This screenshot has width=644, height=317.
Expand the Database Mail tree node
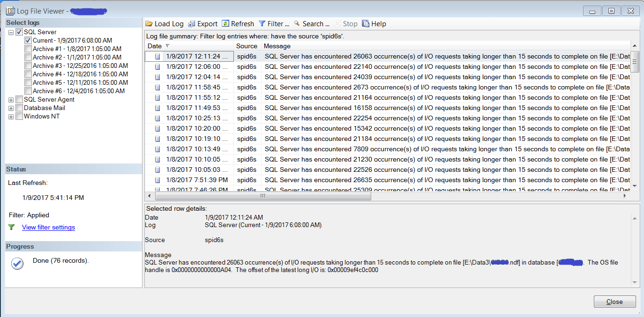pyautogui.click(x=11, y=108)
